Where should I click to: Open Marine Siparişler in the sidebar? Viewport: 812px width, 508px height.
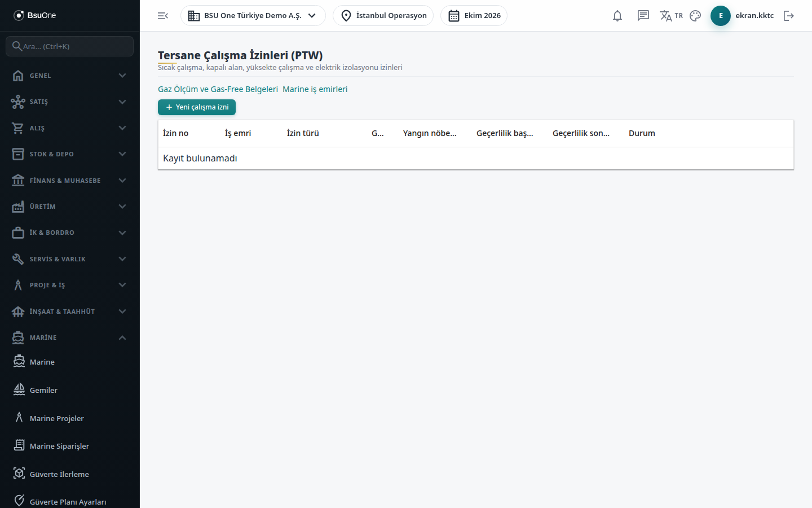point(70,446)
